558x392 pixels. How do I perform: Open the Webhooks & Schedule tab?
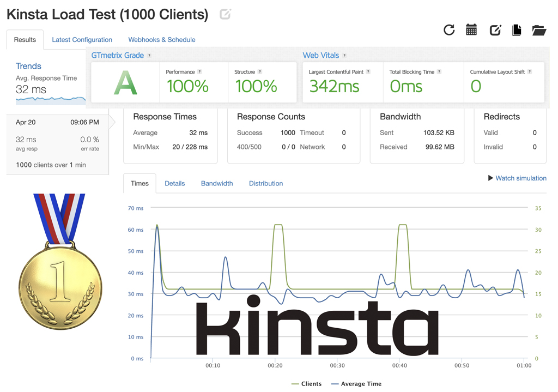161,39
